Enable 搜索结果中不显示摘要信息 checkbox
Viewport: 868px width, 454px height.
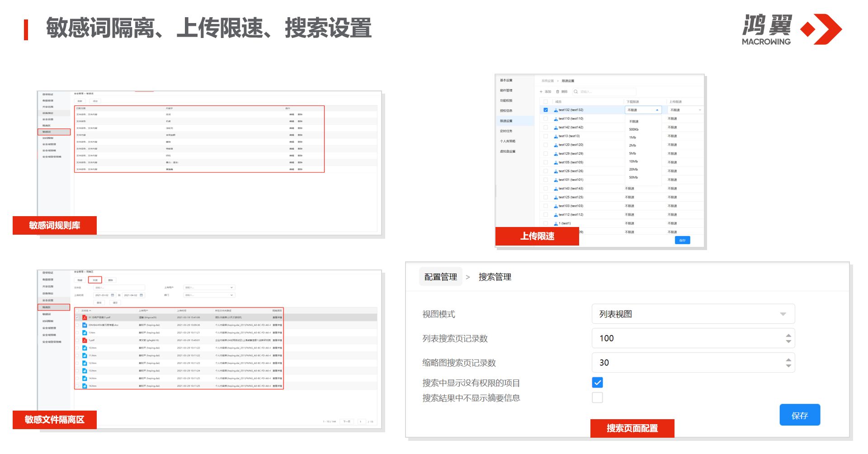pyautogui.click(x=597, y=398)
